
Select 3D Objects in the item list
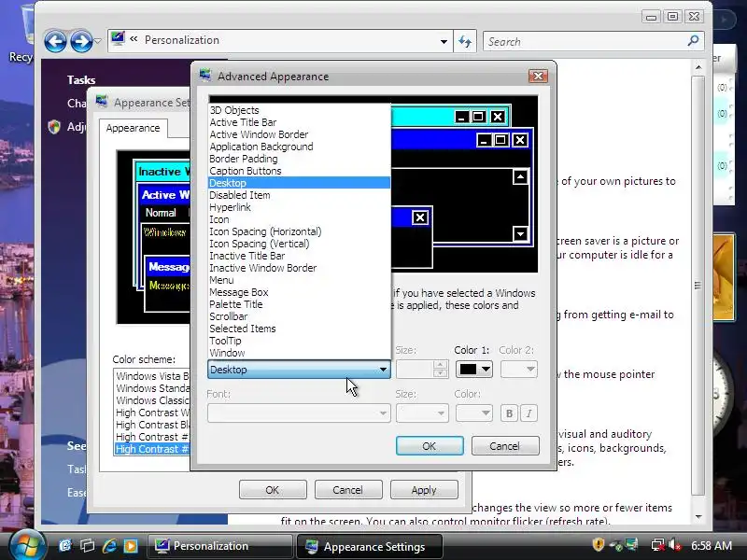tap(299, 110)
